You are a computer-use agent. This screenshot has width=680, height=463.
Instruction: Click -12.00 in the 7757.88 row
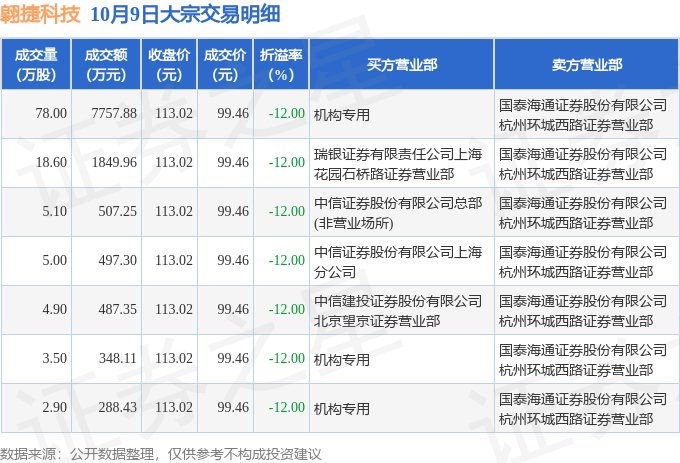click(x=287, y=114)
